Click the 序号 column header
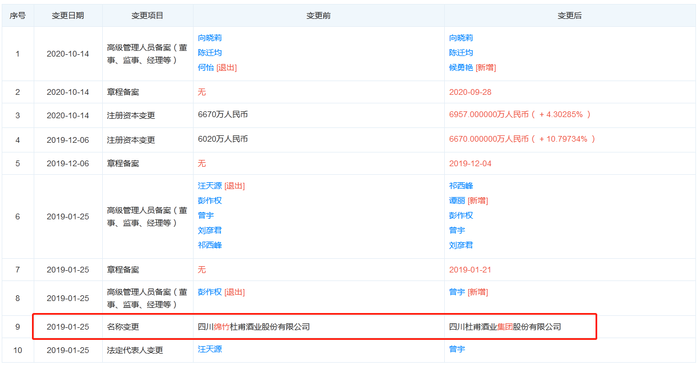700x365 pixels. 17,16
